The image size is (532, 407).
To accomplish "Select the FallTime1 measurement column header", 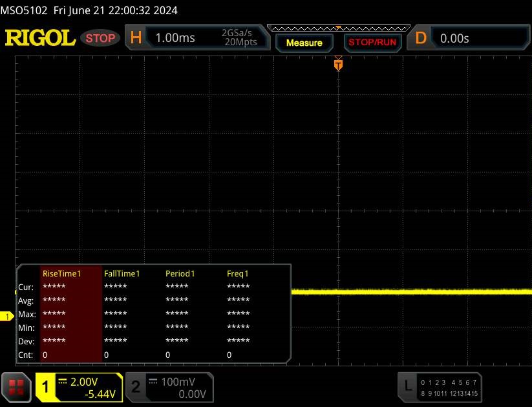I will coord(122,274).
